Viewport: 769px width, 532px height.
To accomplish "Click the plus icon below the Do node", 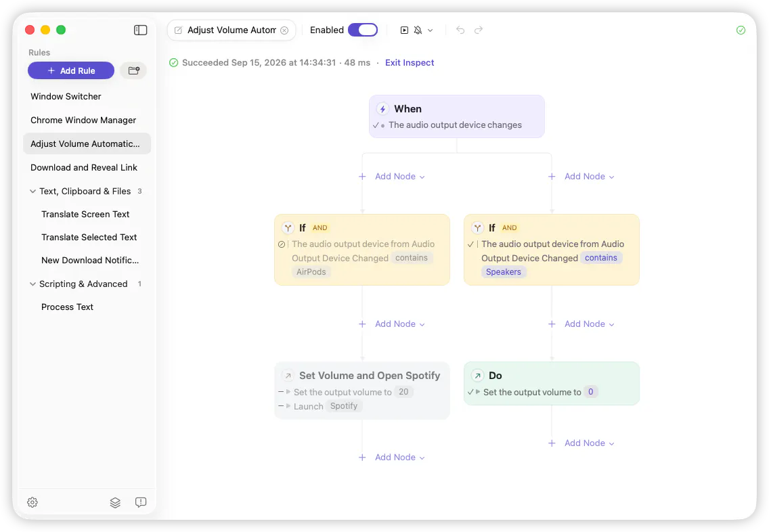I will [x=552, y=443].
